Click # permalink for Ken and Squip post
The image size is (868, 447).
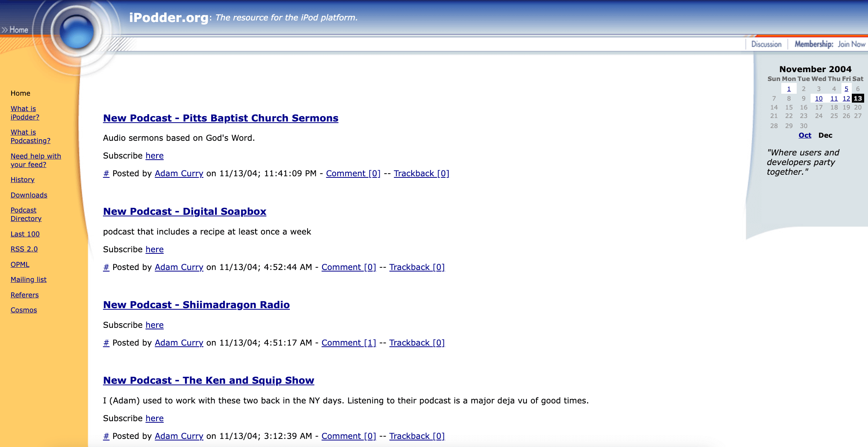tap(106, 436)
